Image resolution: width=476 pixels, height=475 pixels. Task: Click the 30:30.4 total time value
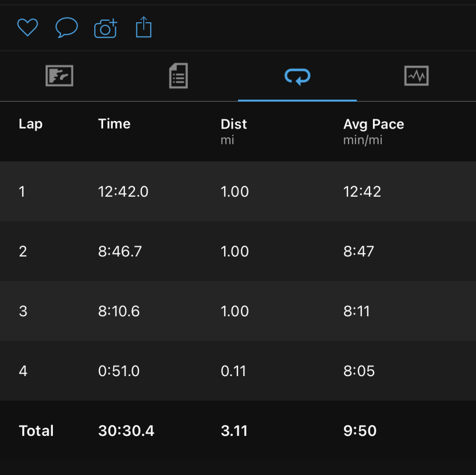click(x=126, y=431)
